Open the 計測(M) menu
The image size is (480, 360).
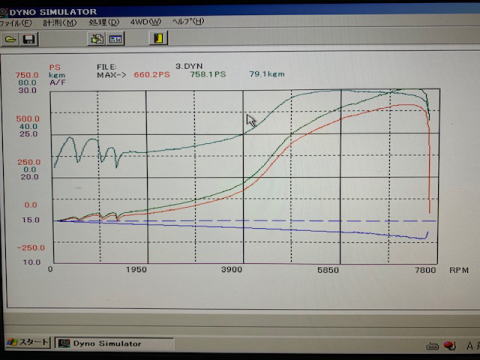[60, 23]
